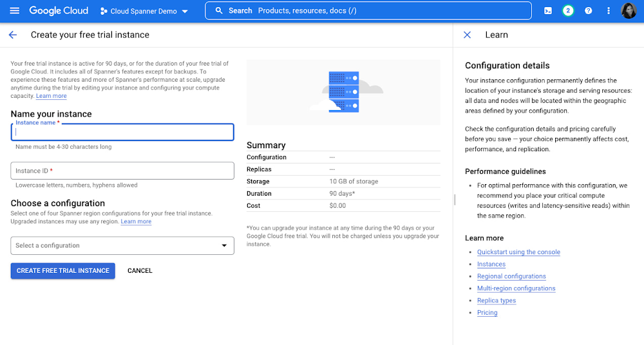The image size is (644, 345).
Task: Go back using the arrow icon
Action: coord(13,35)
